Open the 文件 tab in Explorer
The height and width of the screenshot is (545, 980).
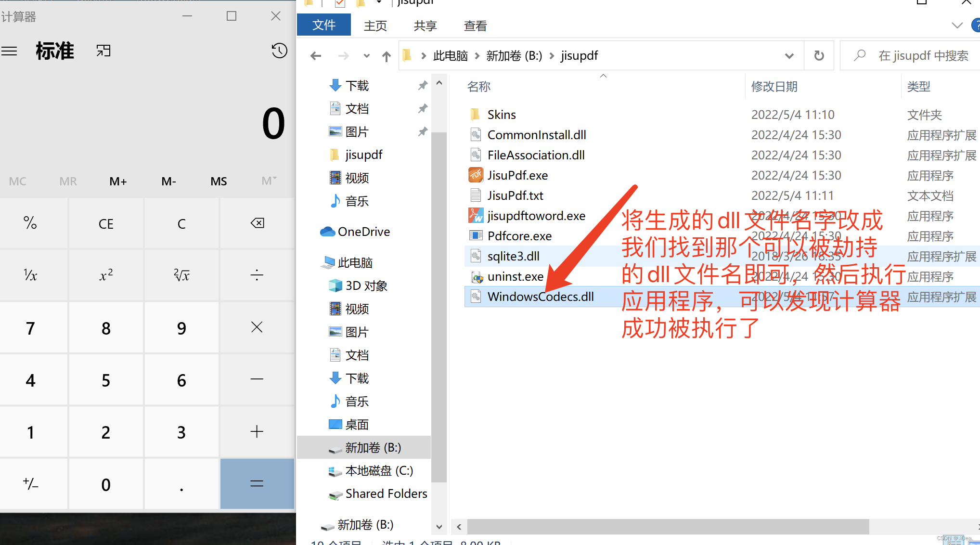point(324,25)
